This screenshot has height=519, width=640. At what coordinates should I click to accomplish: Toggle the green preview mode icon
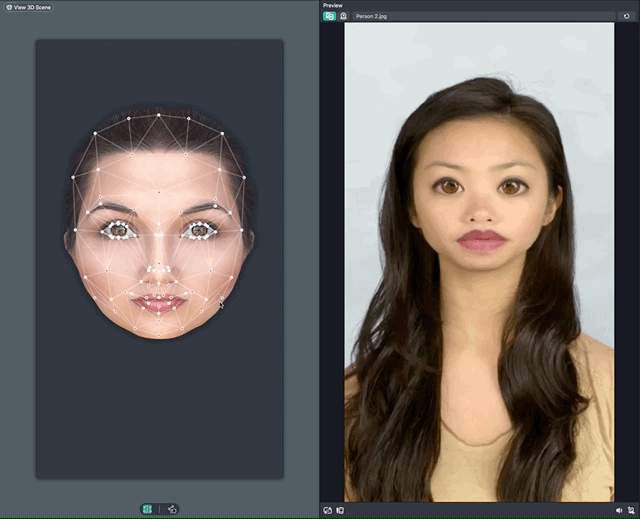click(329, 17)
